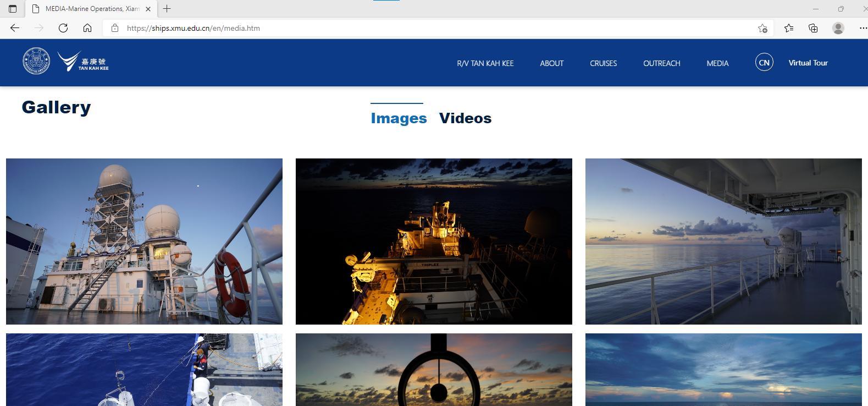The image size is (868, 406).
Task: Open tab actions menu icon
Action: (13, 9)
